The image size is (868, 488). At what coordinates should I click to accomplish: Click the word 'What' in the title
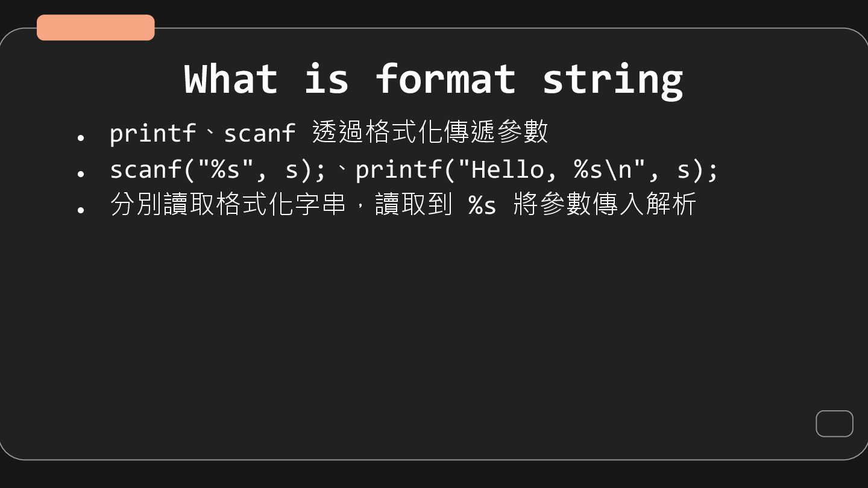(231, 79)
